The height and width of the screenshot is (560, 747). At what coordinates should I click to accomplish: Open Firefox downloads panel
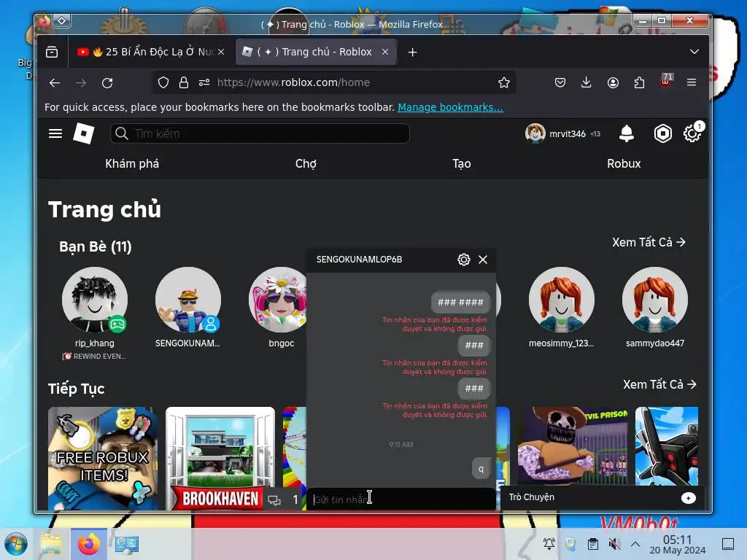point(587,83)
